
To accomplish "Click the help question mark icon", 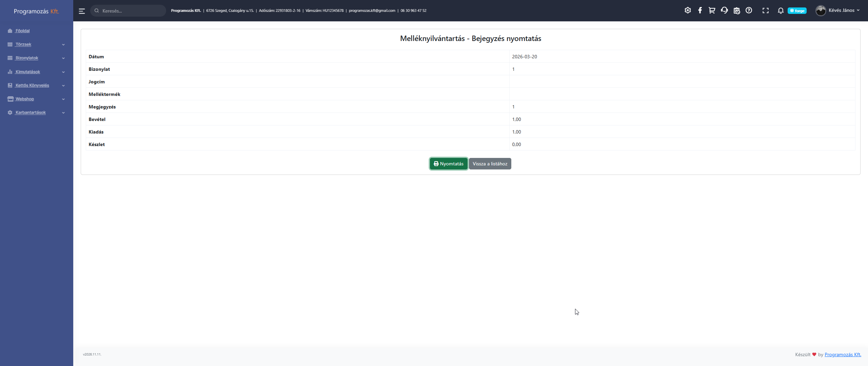I will [x=749, y=11].
